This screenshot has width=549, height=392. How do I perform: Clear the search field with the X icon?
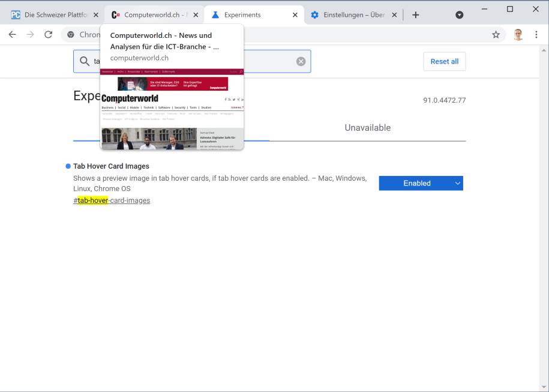coord(300,61)
